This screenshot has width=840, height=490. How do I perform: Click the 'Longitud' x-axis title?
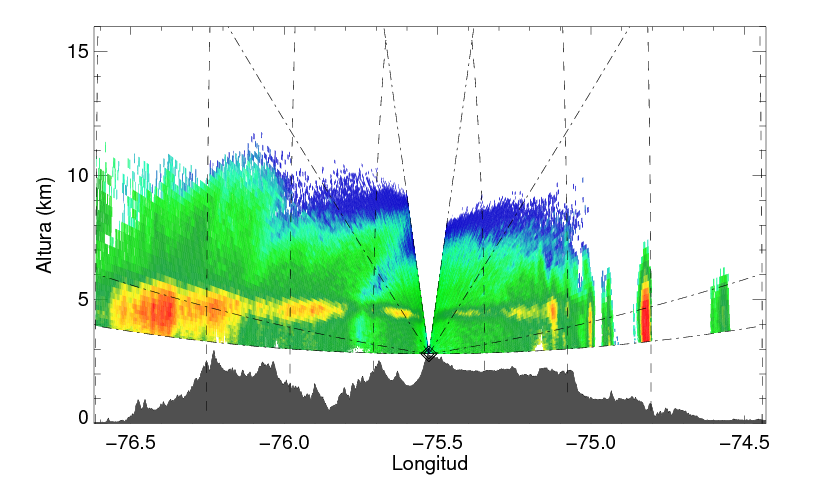click(x=430, y=464)
